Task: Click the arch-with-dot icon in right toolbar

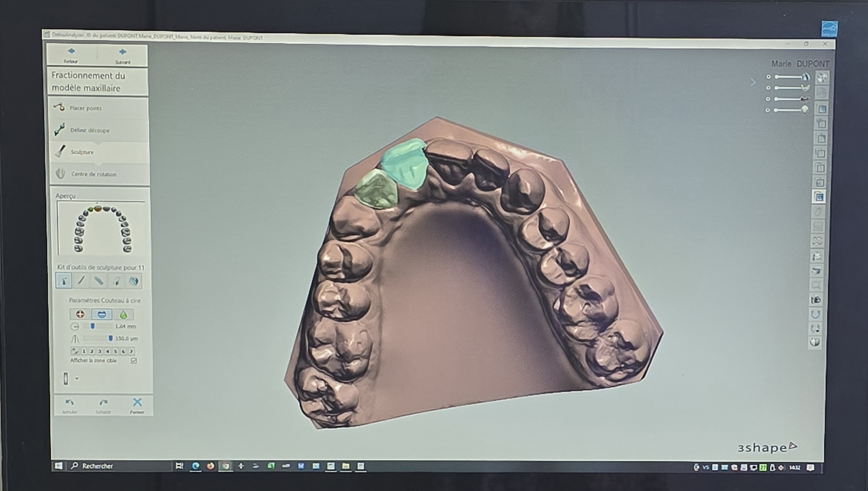Action: tap(815, 328)
